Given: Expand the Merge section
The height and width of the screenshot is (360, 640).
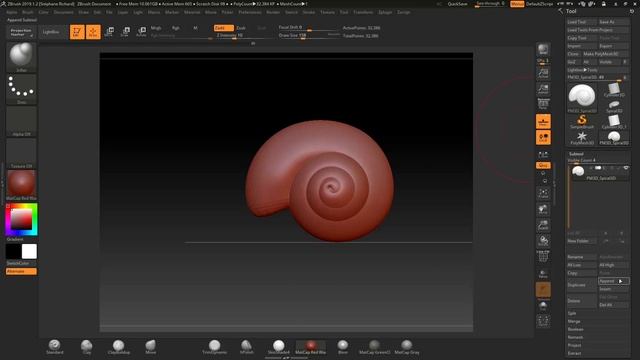Looking at the screenshot, I should coord(573,321).
